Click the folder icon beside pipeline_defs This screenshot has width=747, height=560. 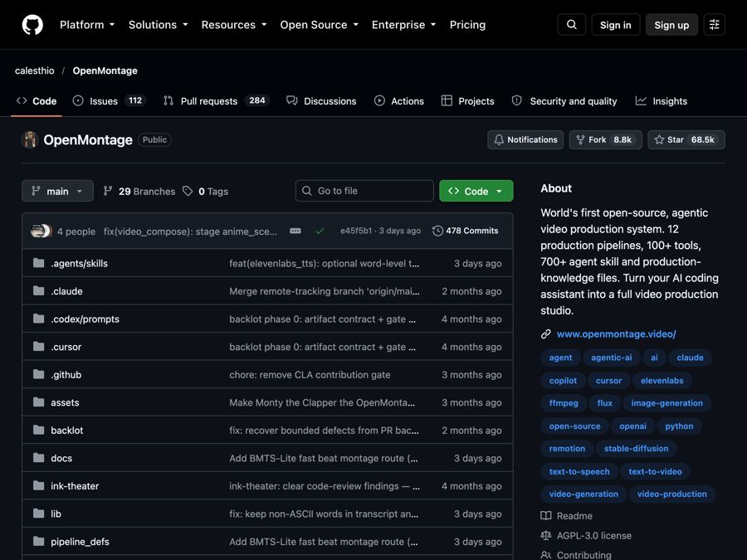pos(38,542)
